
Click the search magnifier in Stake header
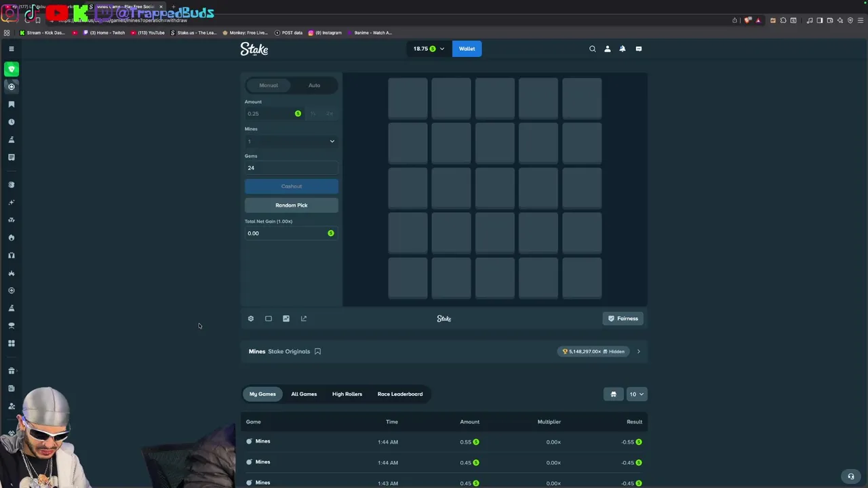click(592, 49)
